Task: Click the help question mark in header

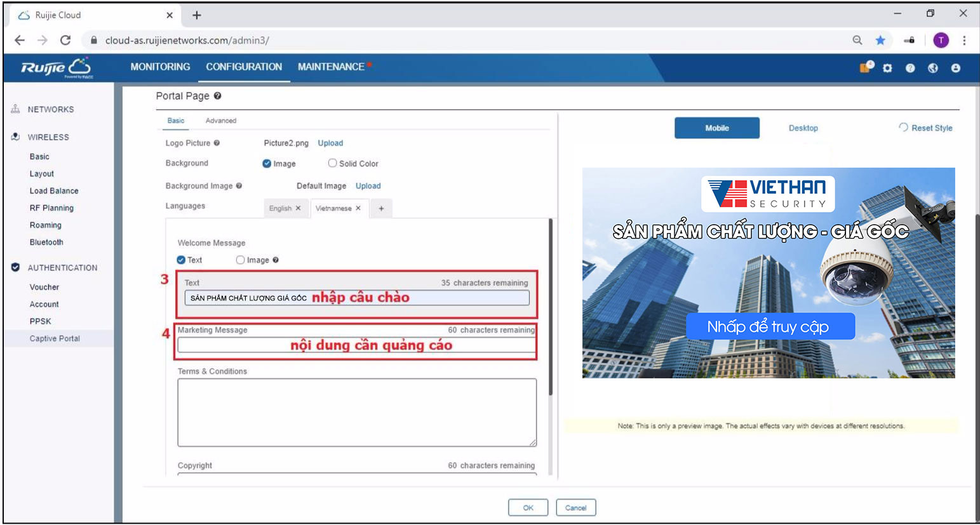Action: 910,68
